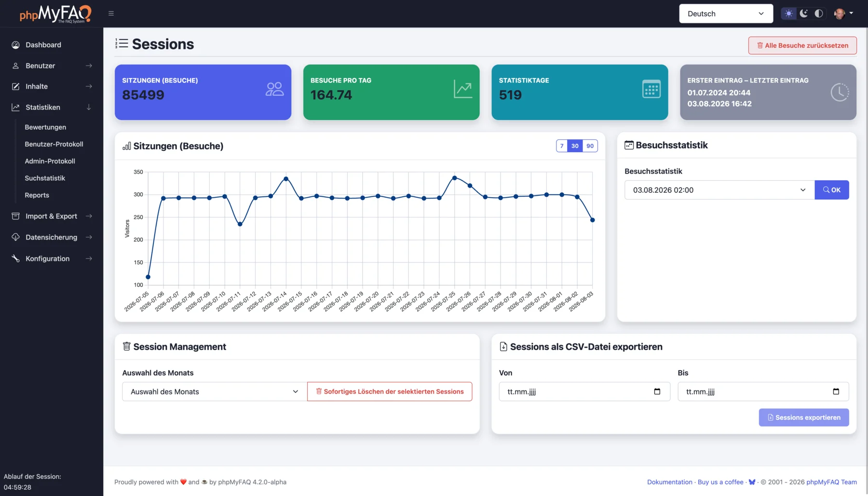Expand the Benutzer menu arrow
Screen dimensions: 868x496
point(89,66)
